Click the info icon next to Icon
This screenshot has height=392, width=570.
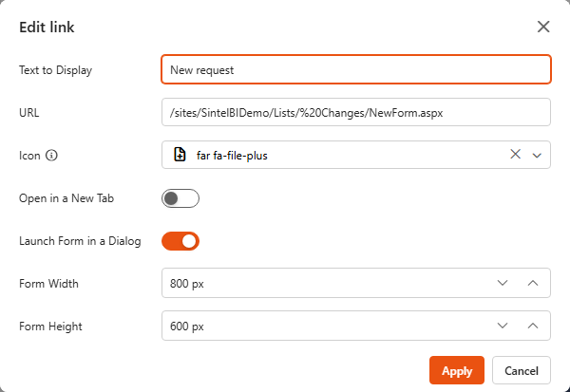[51, 156]
